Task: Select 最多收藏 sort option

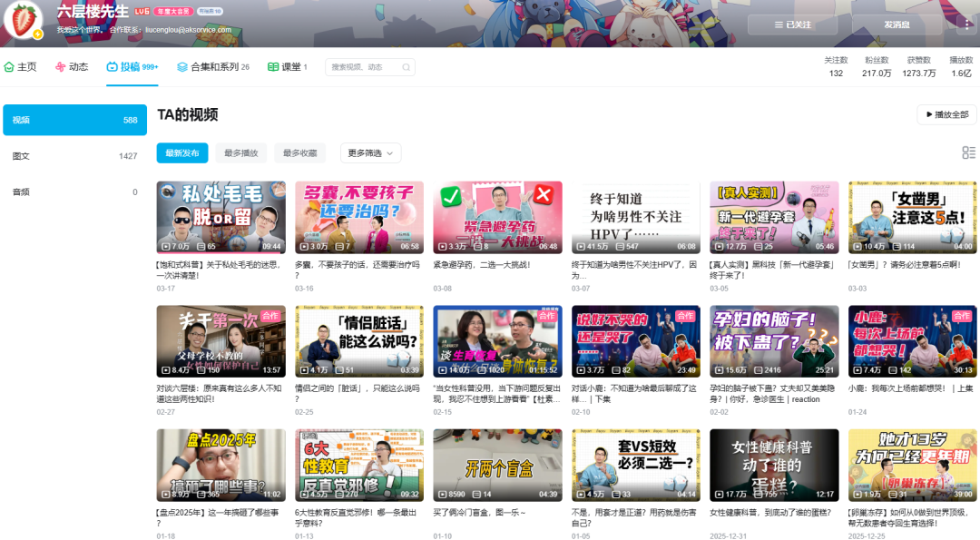Action: coord(299,153)
